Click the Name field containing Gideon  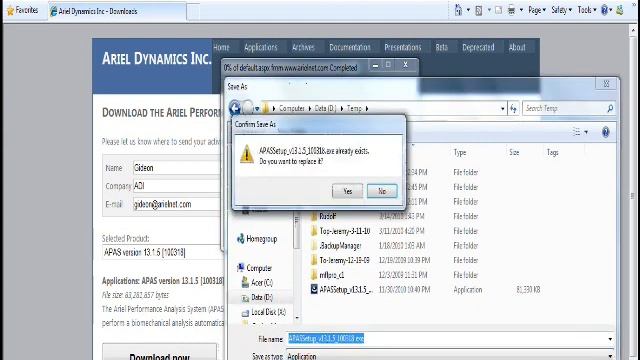(176, 168)
